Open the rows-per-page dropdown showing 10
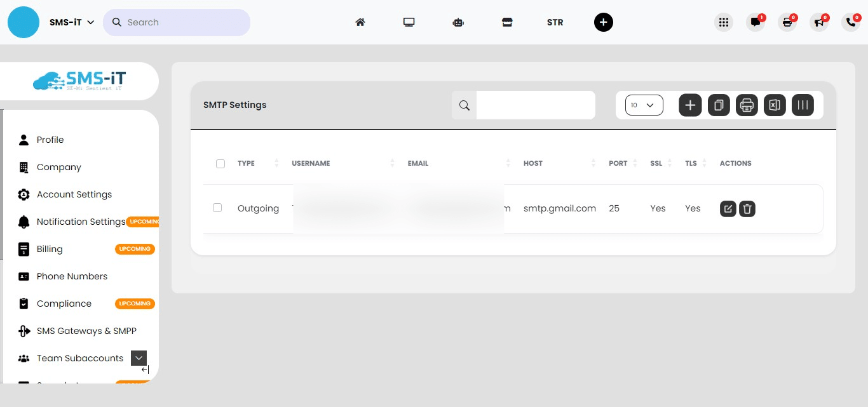Viewport: 868px width, 407px height. point(644,105)
